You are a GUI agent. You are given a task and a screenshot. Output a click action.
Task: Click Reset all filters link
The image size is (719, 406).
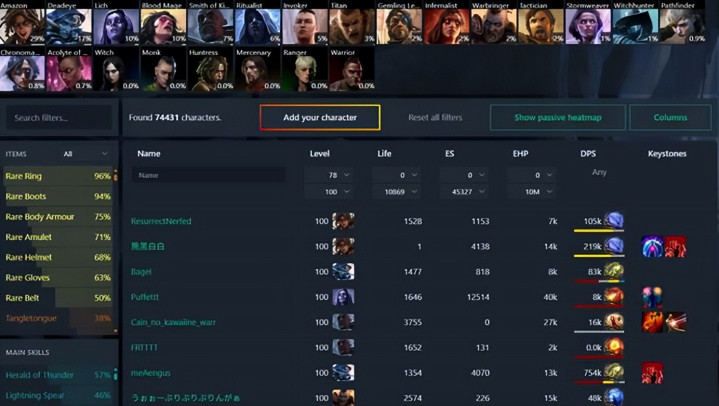pyautogui.click(x=435, y=117)
